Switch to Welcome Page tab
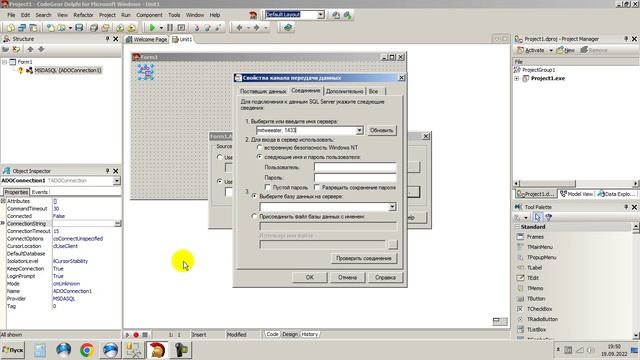Image resolution: width=640 pixels, height=360 pixels. [x=147, y=40]
